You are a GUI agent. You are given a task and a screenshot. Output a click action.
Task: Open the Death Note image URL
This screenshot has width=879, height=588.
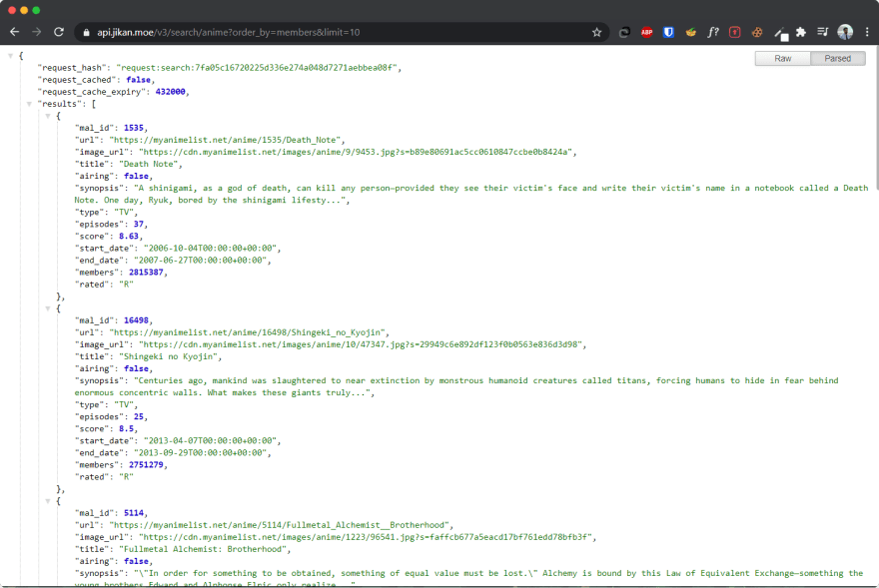pyautogui.click(x=358, y=152)
